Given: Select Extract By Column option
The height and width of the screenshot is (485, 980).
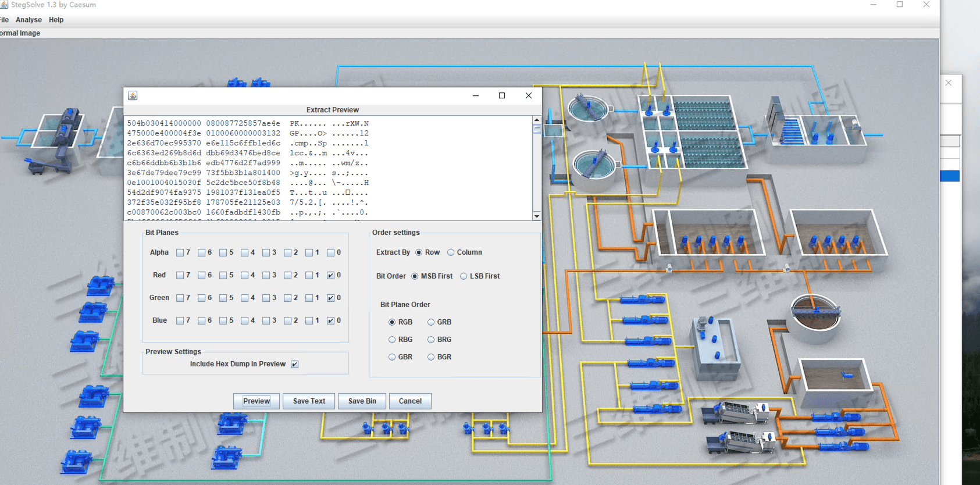Looking at the screenshot, I should 451,252.
